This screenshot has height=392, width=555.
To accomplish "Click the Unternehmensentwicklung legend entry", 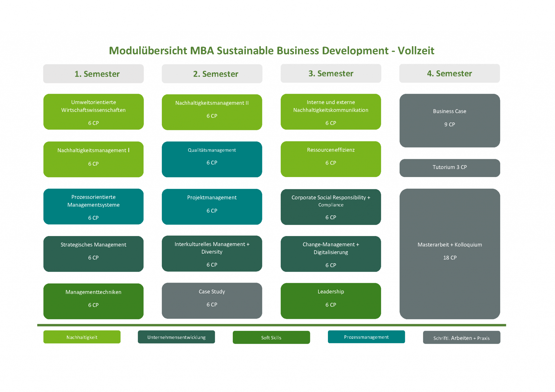I will point(176,337).
